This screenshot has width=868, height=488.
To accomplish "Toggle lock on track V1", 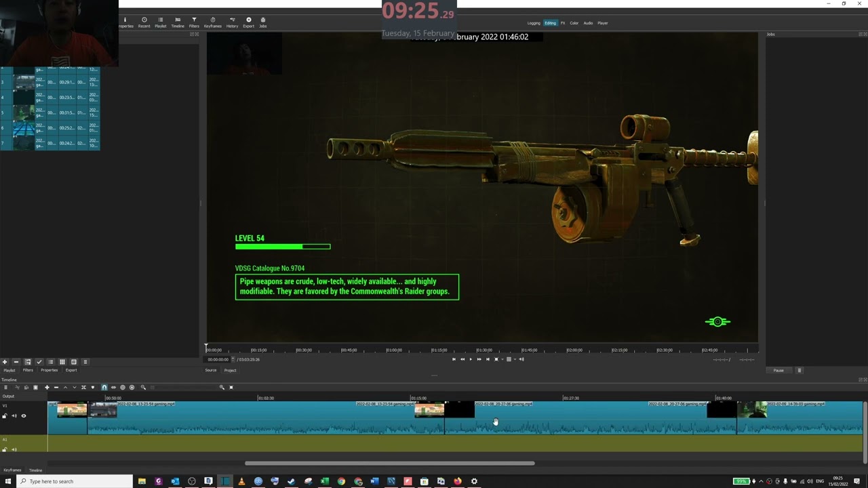I will pyautogui.click(x=5, y=415).
